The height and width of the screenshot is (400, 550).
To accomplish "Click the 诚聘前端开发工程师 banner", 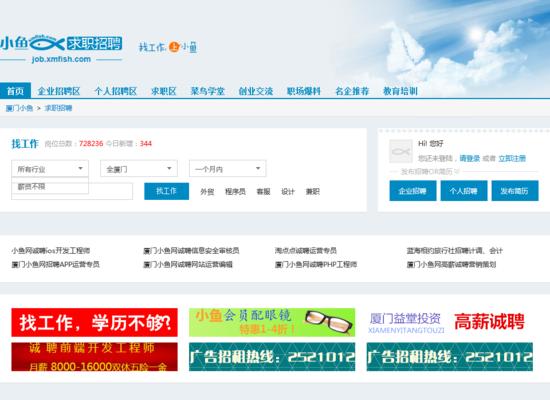I will (94, 357).
